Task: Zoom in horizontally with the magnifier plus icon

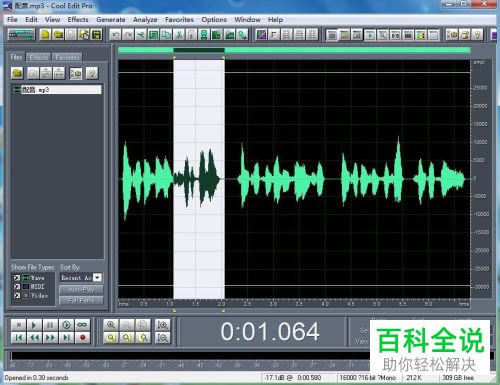Action: 111,325
